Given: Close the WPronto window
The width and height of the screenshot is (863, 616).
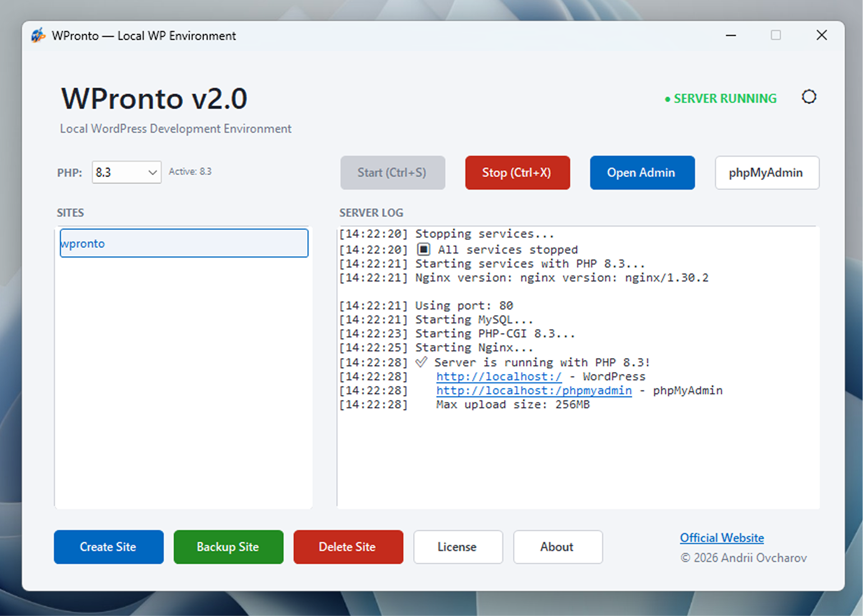Looking at the screenshot, I should 821,35.
